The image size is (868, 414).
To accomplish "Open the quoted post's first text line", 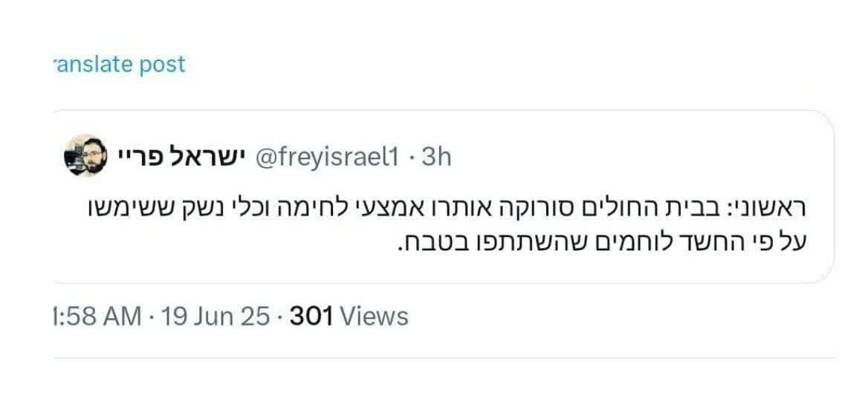I will click(446, 208).
